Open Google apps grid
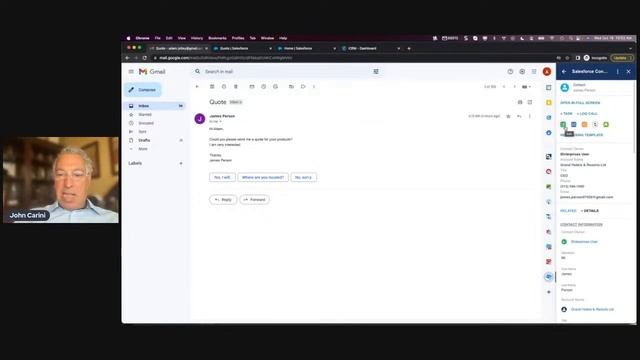The height and width of the screenshot is (360, 640). click(534, 71)
